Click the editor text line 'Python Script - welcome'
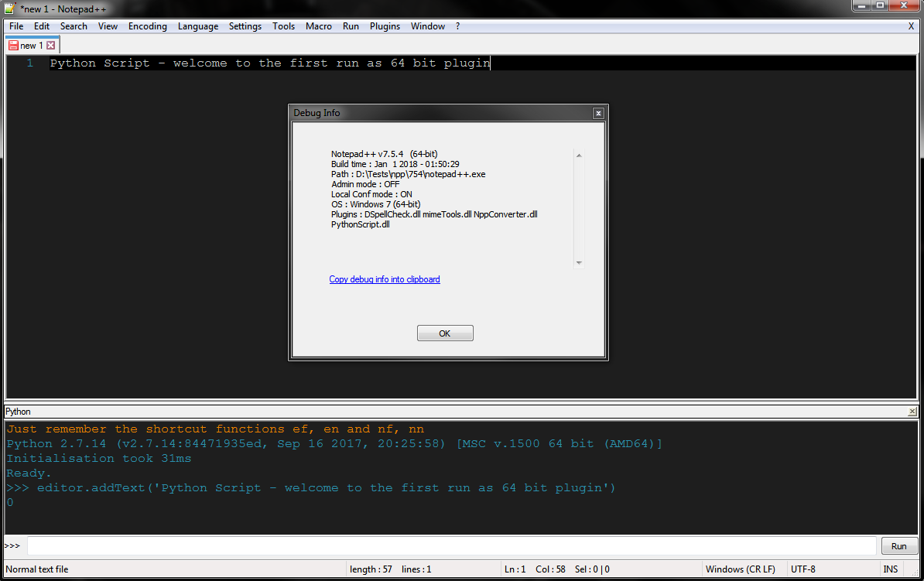 (x=270, y=63)
